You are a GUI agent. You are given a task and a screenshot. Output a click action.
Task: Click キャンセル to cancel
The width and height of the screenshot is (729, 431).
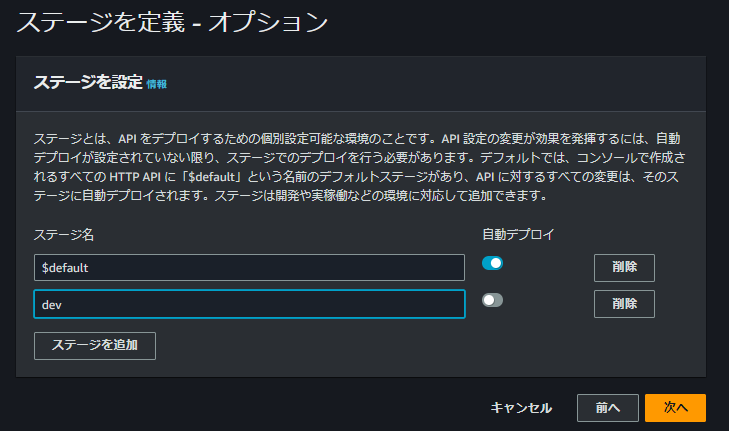coord(521,408)
